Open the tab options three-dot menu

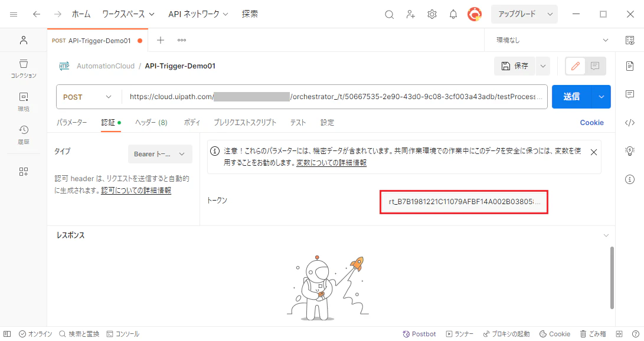pos(182,40)
